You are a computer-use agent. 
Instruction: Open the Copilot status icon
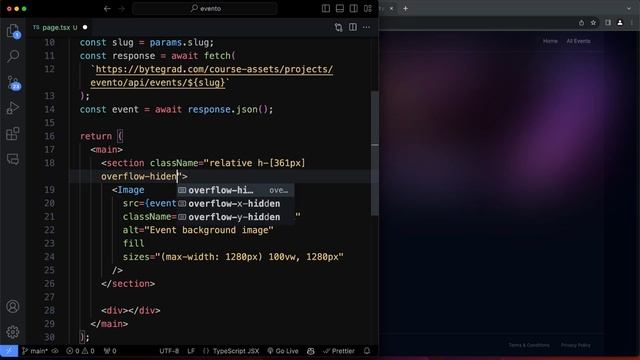(311, 351)
